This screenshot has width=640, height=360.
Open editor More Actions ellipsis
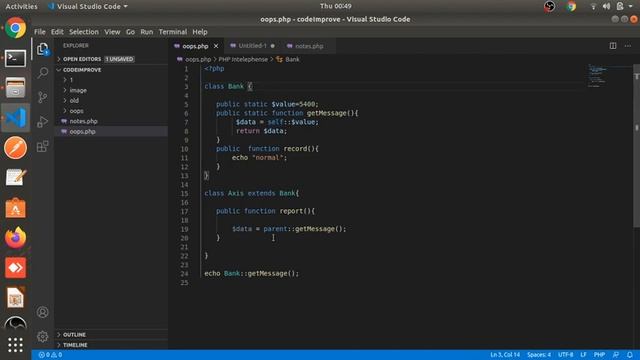628,46
